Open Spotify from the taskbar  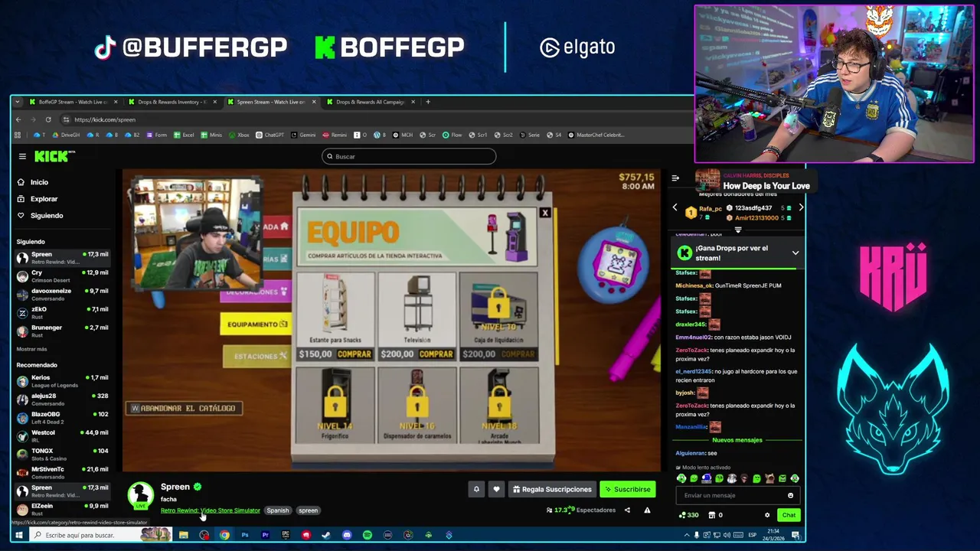(367, 535)
